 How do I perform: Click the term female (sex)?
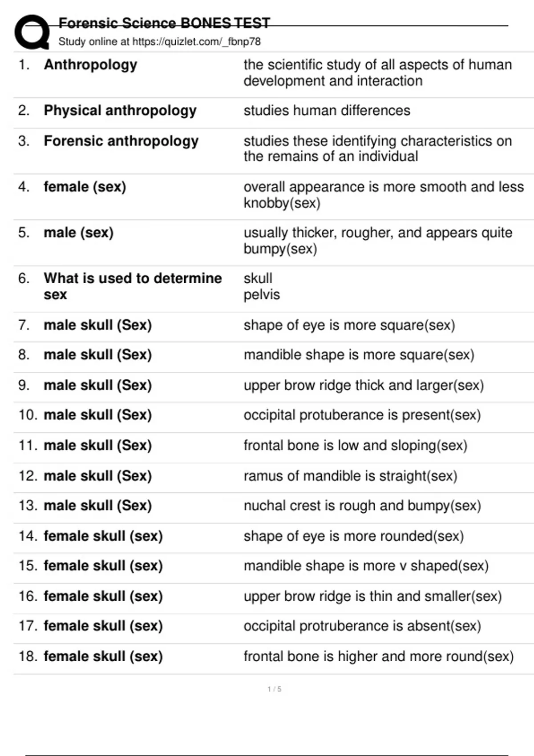85,187
